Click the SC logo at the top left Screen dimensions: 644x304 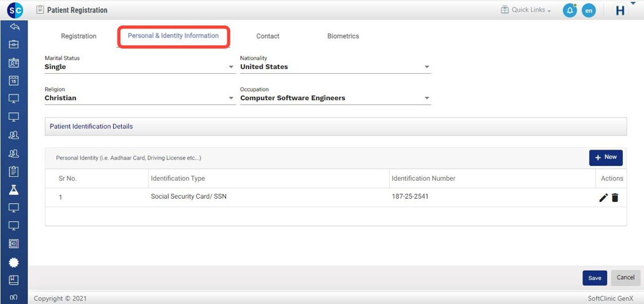click(15, 10)
